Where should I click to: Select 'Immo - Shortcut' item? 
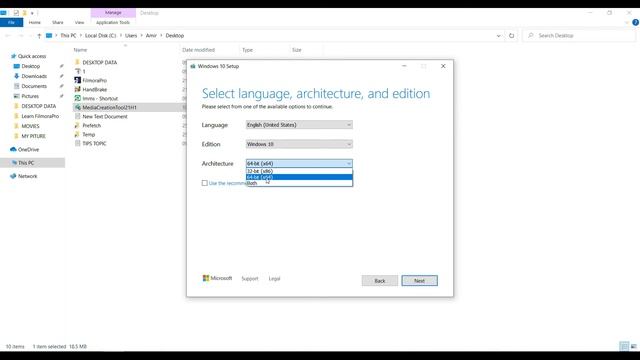pos(100,98)
